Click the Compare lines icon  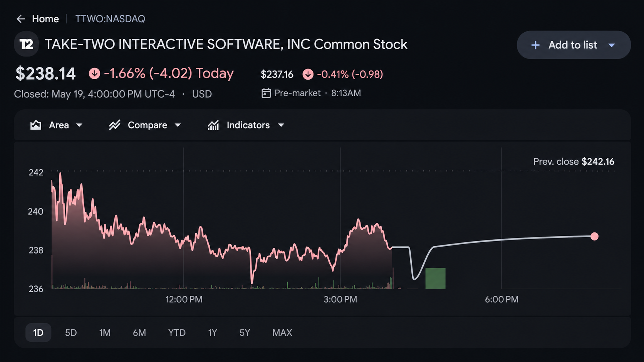pyautogui.click(x=114, y=125)
